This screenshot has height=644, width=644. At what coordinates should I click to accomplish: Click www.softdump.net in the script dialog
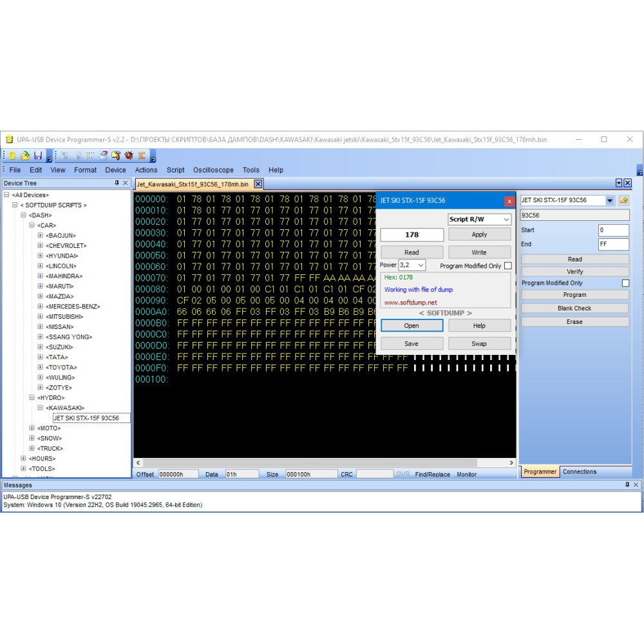click(410, 303)
